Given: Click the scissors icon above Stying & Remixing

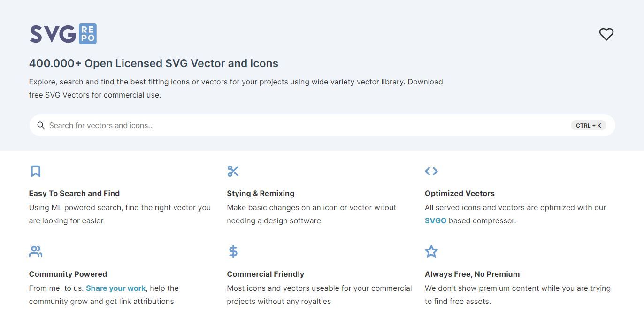Looking at the screenshot, I should point(233,171).
